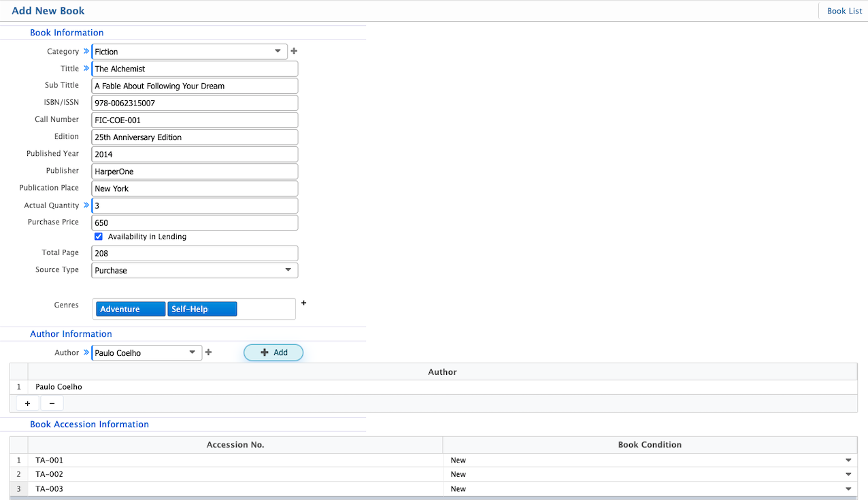The height and width of the screenshot is (500, 868).
Task: Expand the Book Condition dropdown for TA-001
Action: [x=848, y=460]
